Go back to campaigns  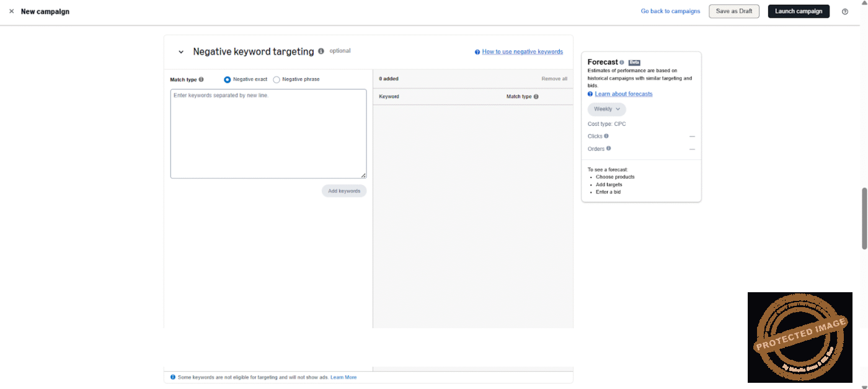(670, 11)
